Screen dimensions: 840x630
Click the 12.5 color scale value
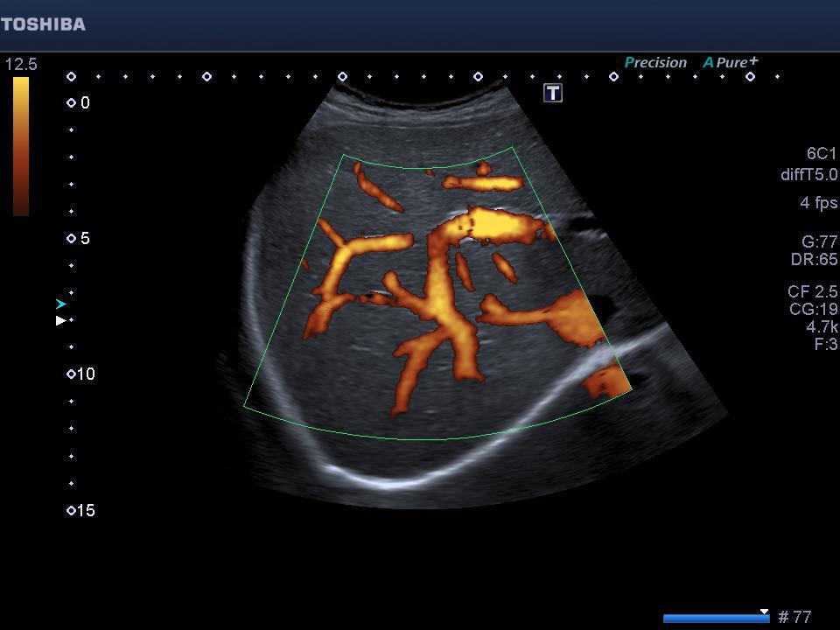21,64
